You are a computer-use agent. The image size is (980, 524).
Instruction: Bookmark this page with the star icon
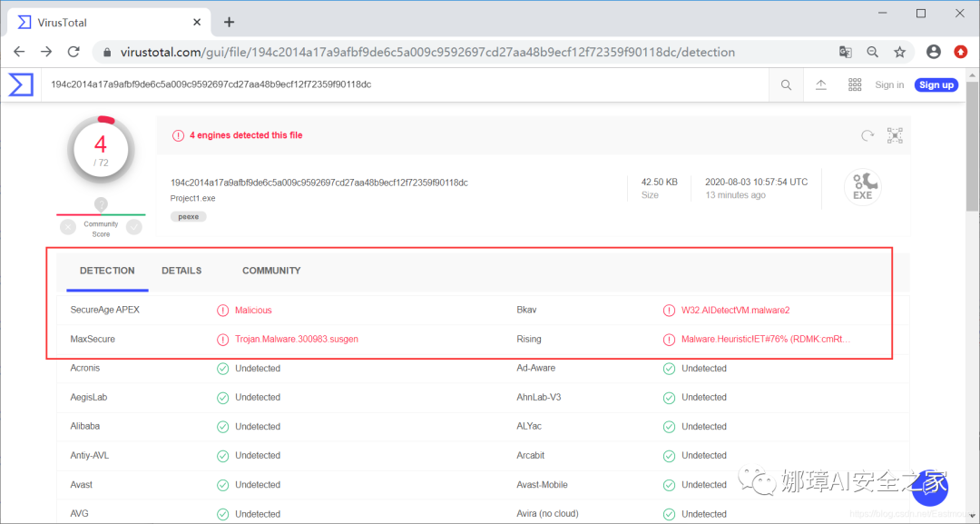point(900,52)
